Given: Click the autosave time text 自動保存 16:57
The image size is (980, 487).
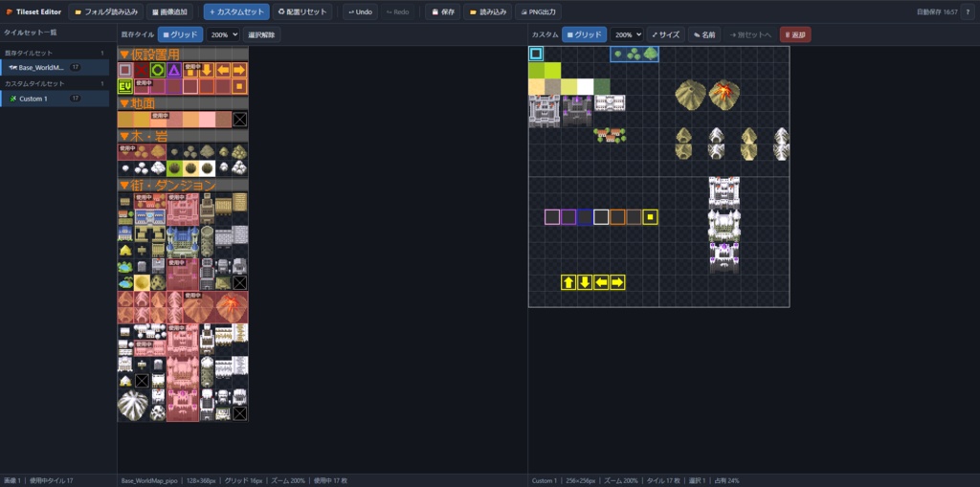Looking at the screenshot, I should pos(936,11).
